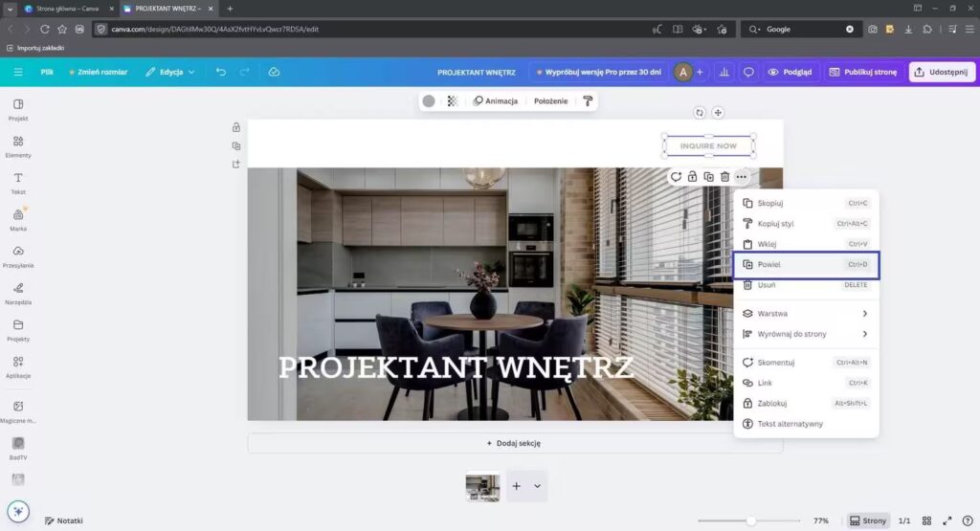
Task: Open the Projekty folder panel
Action: [18, 330]
